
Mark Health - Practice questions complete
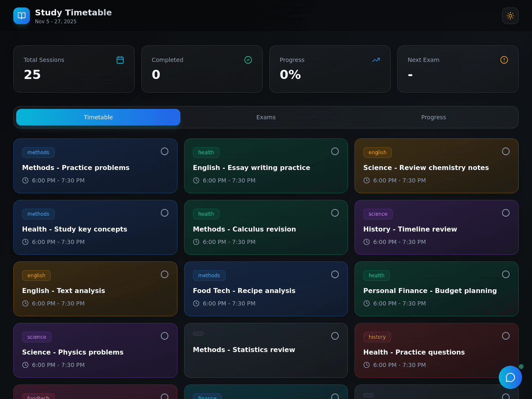coord(506,336)
